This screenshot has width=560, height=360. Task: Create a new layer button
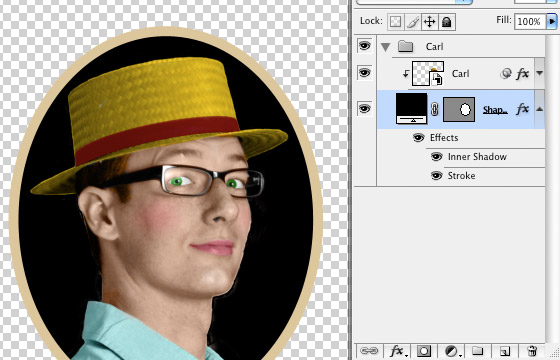(505, 351)
